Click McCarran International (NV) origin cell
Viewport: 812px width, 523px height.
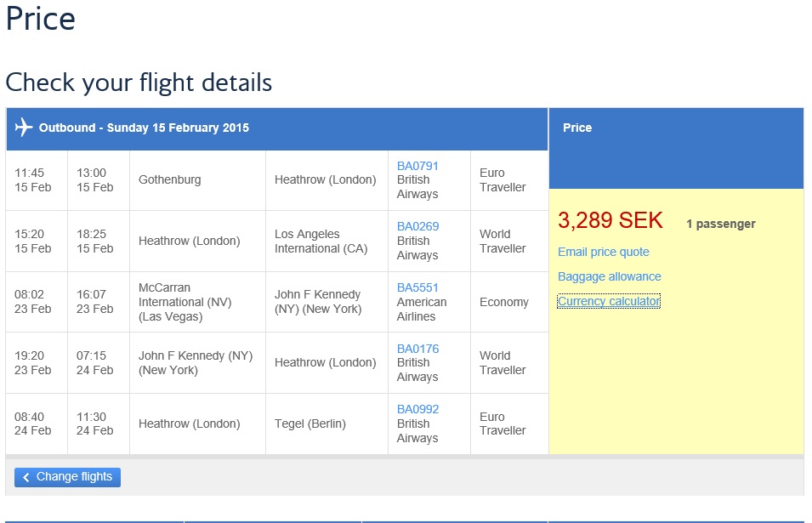click(197, 302)
